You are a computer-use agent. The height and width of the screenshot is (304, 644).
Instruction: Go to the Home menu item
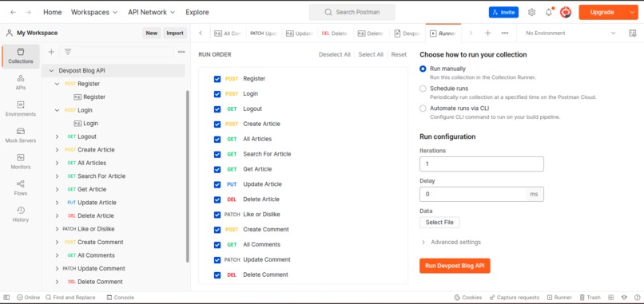(53, 12)
